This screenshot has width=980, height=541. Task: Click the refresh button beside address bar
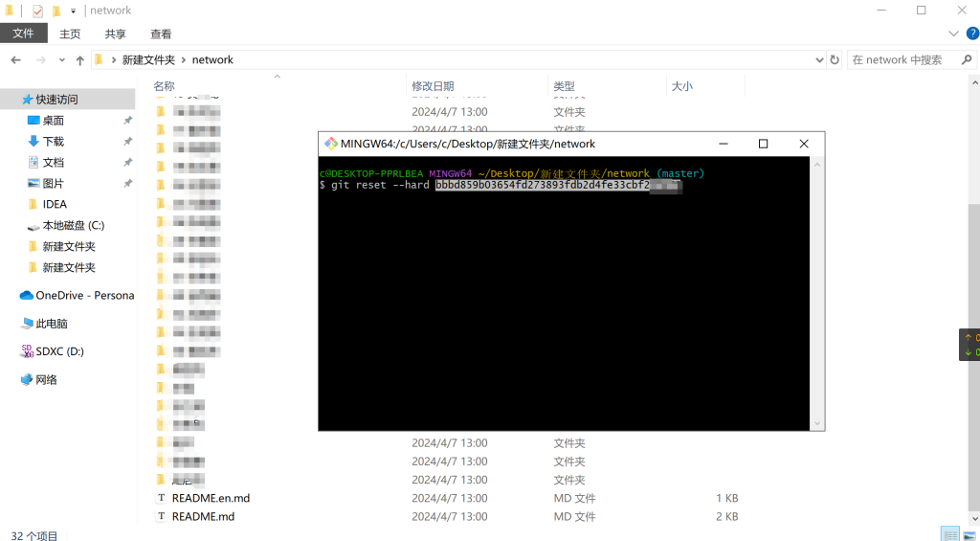tap(835, 59)
